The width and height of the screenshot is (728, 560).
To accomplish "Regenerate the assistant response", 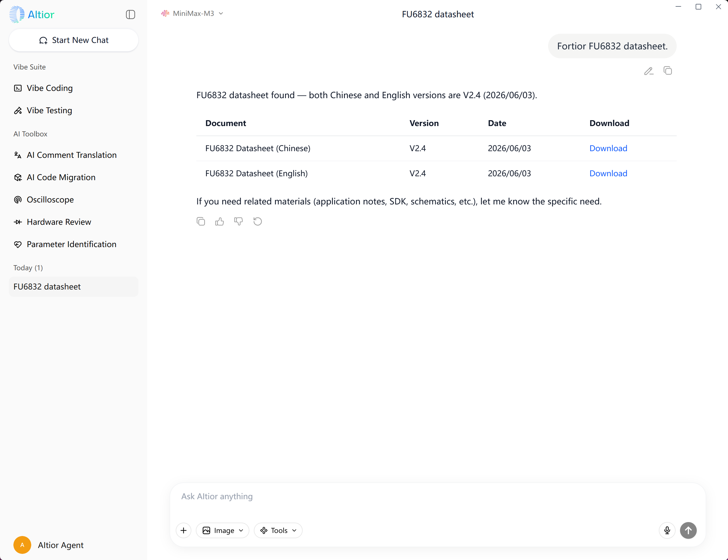I will pyautogui.click(x=258, y=221).
